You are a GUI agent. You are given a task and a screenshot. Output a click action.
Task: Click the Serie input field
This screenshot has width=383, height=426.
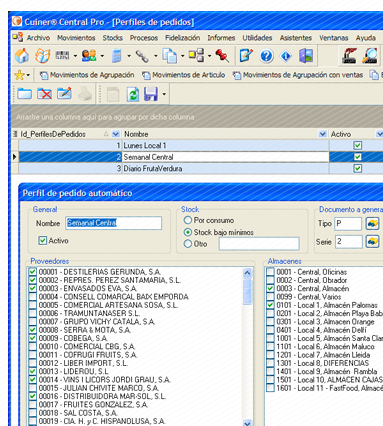click(348, 241)
